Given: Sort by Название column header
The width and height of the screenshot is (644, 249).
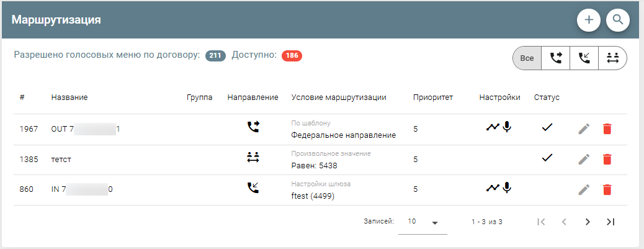Looking at the screenshot, I should coord(69,97).
